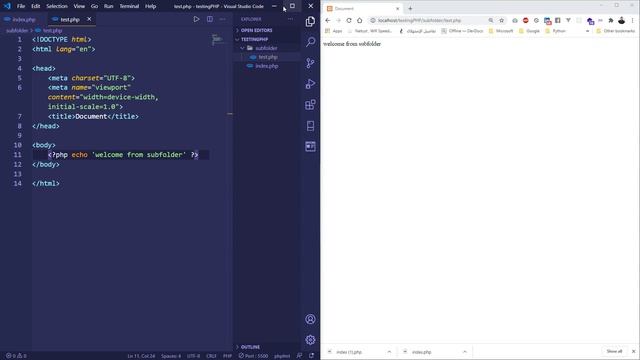
Task: Change the PHP language mode in status bar
Action: [x=227, y=356]
